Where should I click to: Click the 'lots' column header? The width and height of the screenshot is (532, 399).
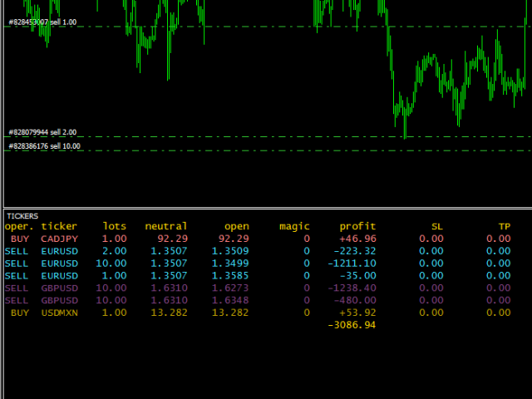pyautogui.click(x=115, y=226)
